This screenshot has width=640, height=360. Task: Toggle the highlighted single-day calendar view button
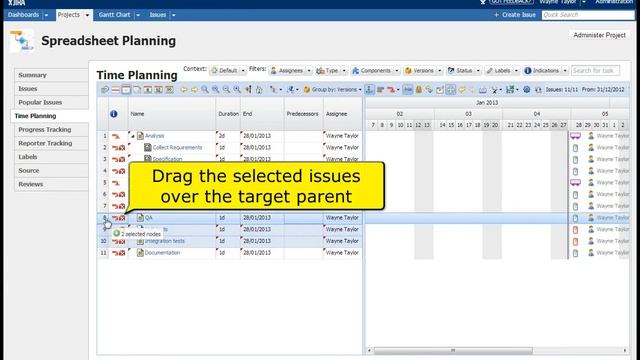126,89
